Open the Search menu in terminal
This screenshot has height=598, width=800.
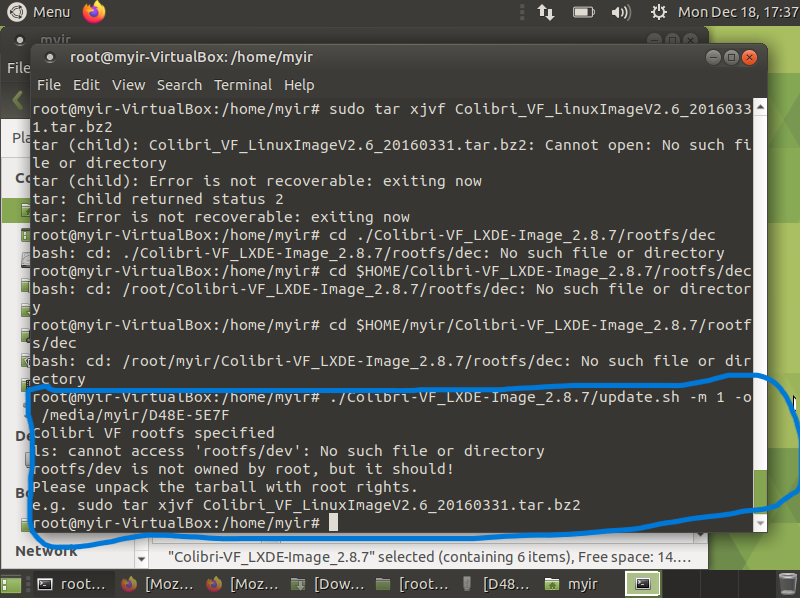[x=179, y=85]
